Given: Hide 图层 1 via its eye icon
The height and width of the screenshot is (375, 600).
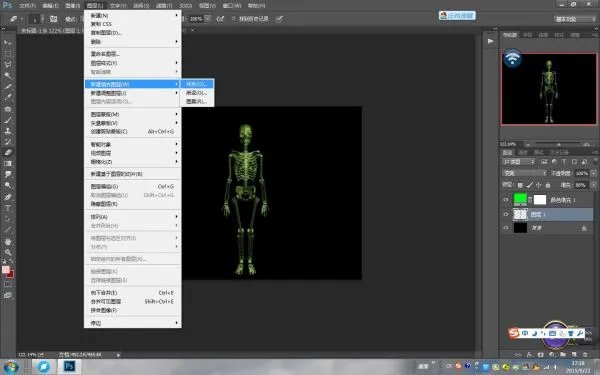Looking at the screenshot, I should pyautogui.click(x=506, y=214).
